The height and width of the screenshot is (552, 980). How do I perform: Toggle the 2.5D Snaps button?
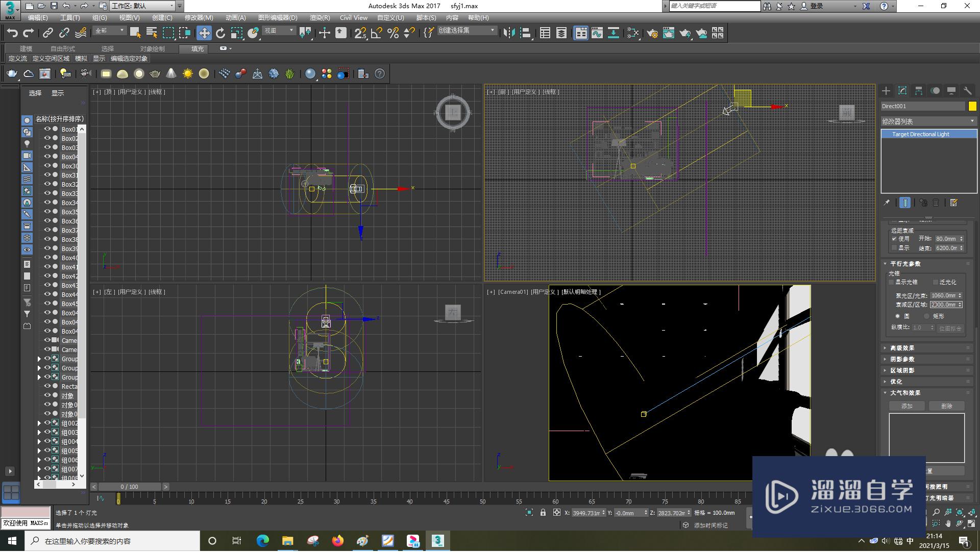(x=360, y=33)
